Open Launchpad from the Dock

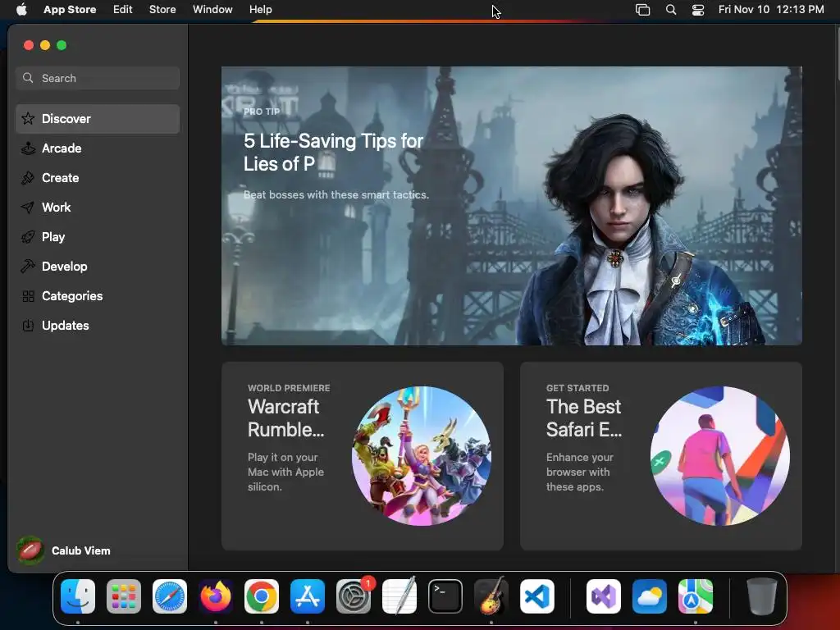click(x=124, y=596)
